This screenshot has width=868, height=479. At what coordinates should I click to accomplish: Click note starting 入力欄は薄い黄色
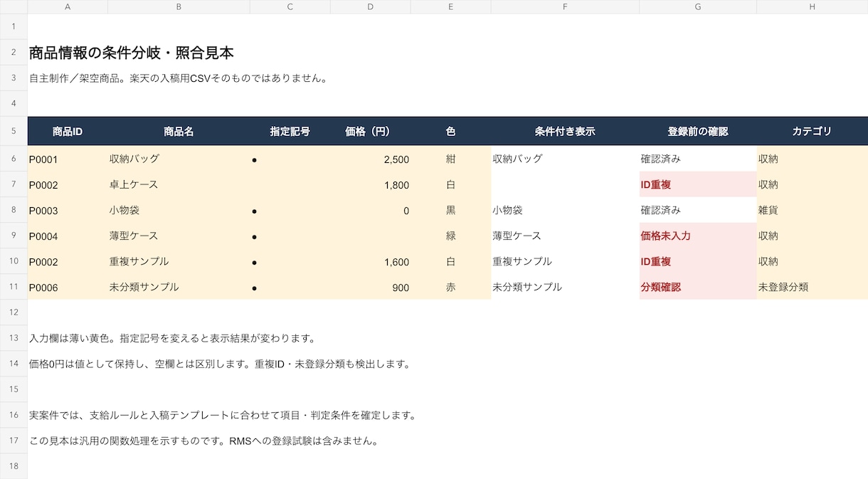(172, 338)
